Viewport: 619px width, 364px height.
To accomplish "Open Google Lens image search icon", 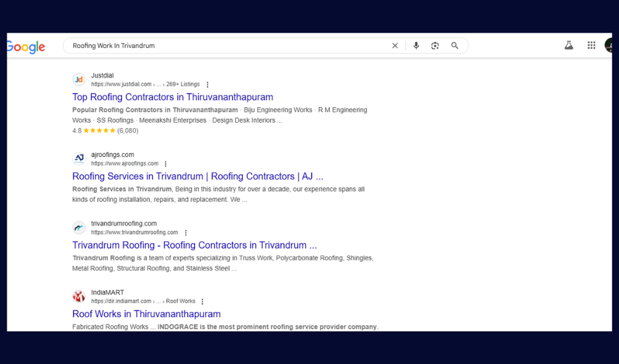I will [435, 46].
